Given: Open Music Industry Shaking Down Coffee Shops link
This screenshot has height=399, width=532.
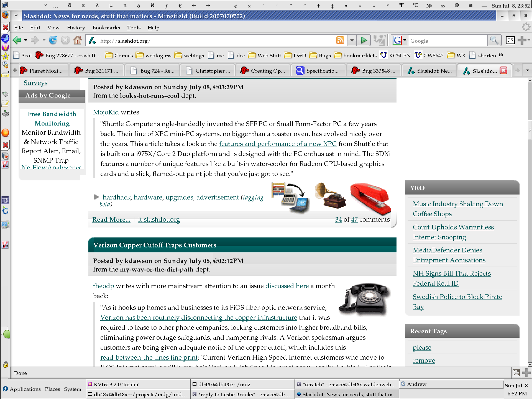Looking at the screenshot, I should (458, 209).
